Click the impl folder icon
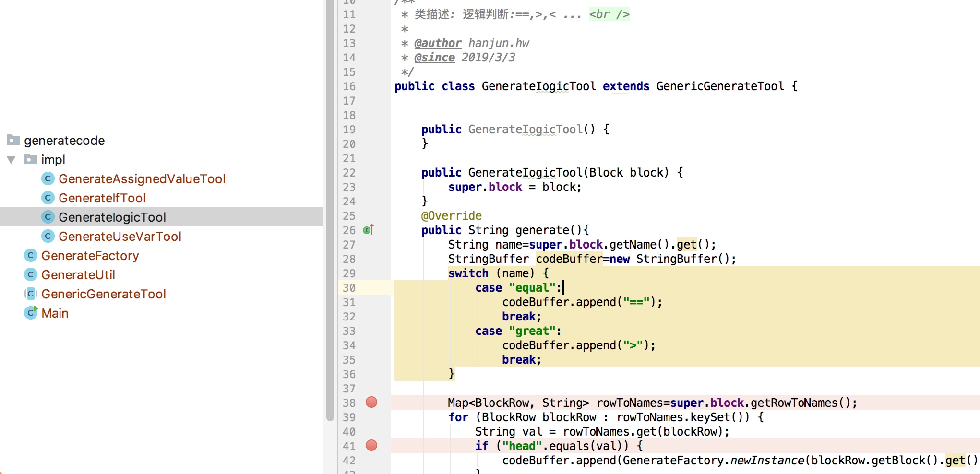 coord(31,159)
